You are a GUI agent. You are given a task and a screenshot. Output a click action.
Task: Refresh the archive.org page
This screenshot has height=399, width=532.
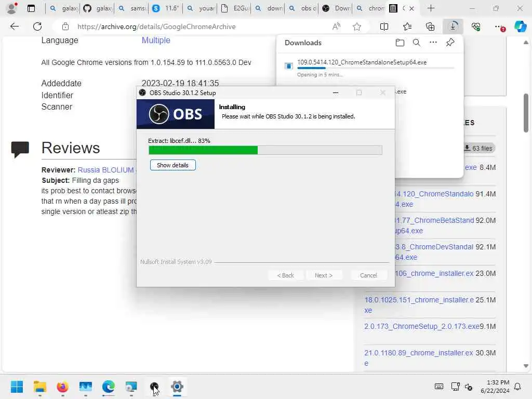click(x=37, y=26)
